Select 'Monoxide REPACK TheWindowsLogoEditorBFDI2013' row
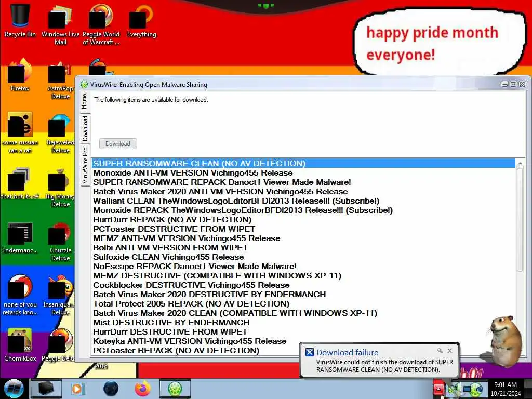The image size is (532, 399). tap(303, 210)
